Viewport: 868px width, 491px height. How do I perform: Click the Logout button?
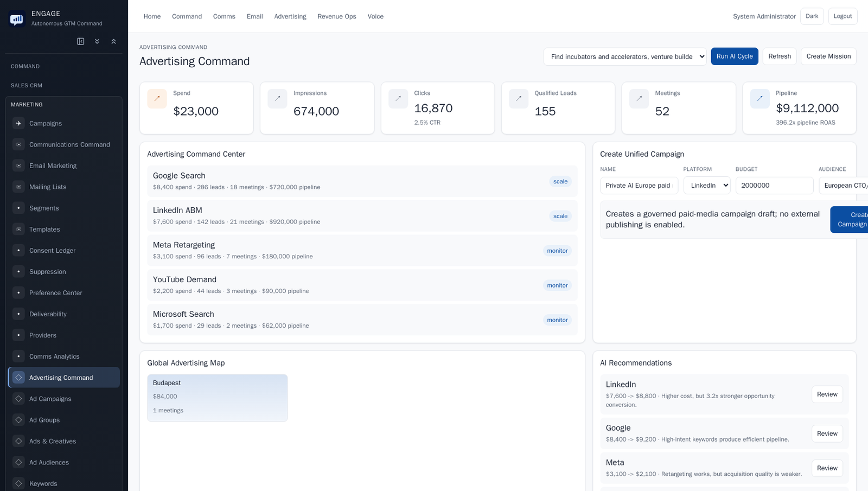843,16
